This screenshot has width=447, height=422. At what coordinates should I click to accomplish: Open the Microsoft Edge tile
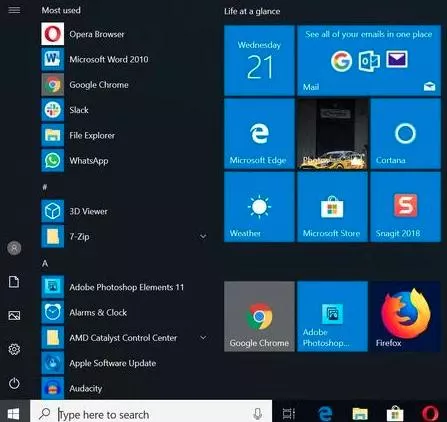click(259, 134)
